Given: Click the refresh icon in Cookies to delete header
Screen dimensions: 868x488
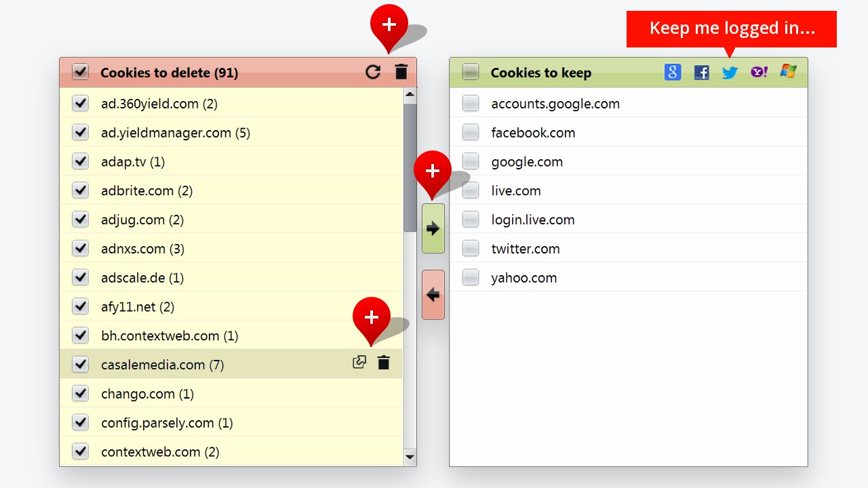Looking at the screenshot, I should point(373,72).
